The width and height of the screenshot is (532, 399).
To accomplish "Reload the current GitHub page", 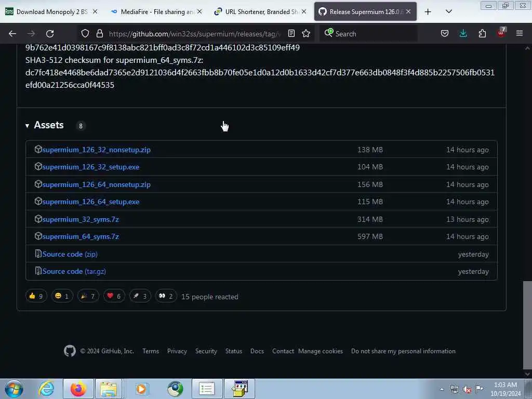I will click(x=50, y=34).
